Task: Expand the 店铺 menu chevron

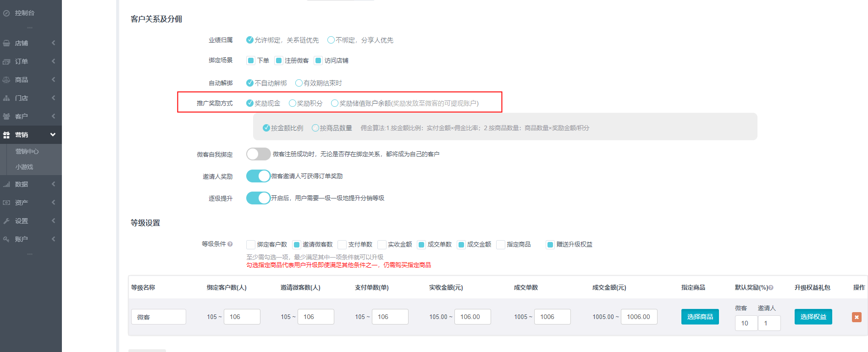Action: tap(53, 43)
